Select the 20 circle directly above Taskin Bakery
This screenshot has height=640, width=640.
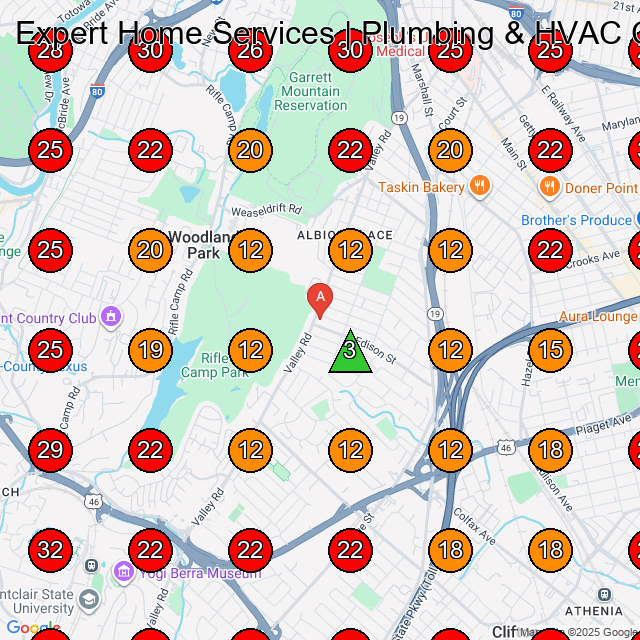click(x=450, y=150)
